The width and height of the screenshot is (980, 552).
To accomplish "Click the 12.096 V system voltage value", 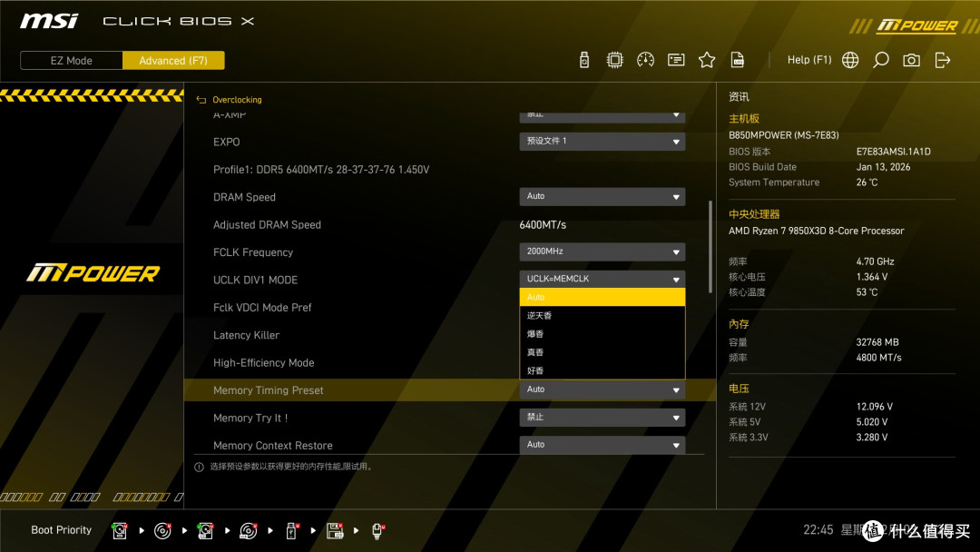I will tap(875, 407).
